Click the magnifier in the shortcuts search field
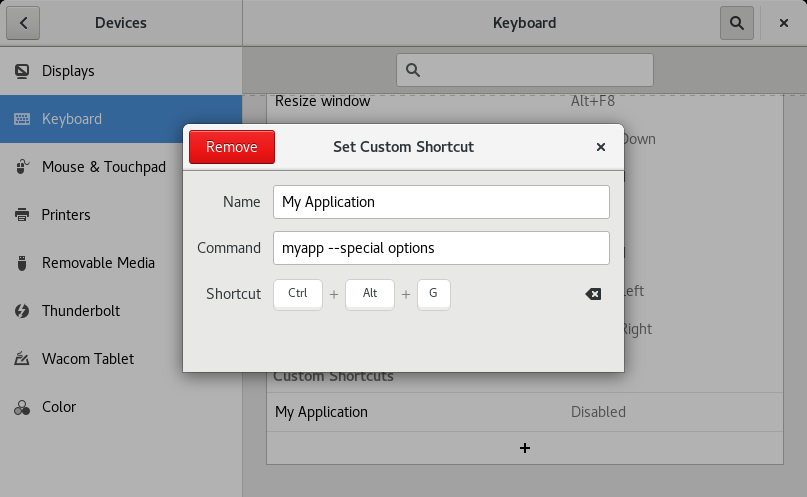The width and height of the screenshot is (807, 497). pyautogui.click(x=413, y=70)
